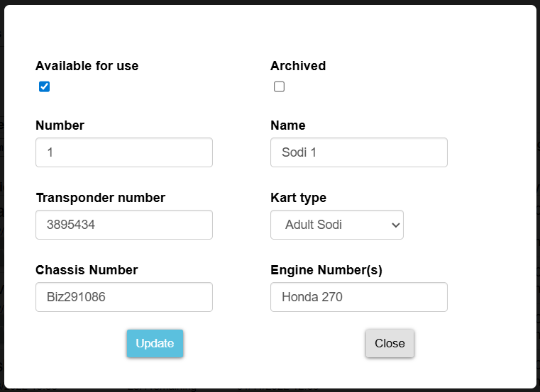
Task: Dismiss the dialog with the Close button
Action: [x=390, y=344]
